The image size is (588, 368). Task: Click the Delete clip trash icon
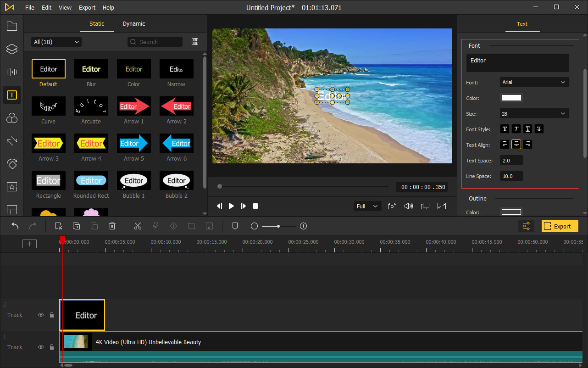coord(112,226)
